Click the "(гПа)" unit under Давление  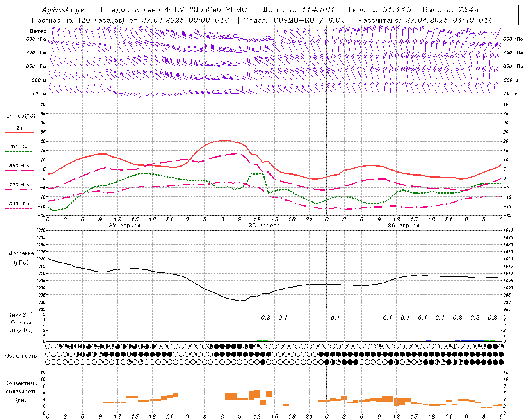[21, 262]
